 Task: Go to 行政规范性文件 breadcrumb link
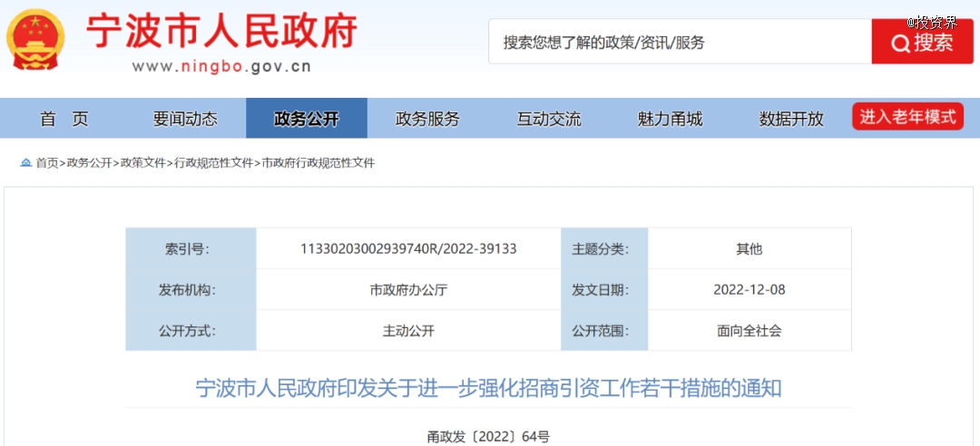point(213,163)
